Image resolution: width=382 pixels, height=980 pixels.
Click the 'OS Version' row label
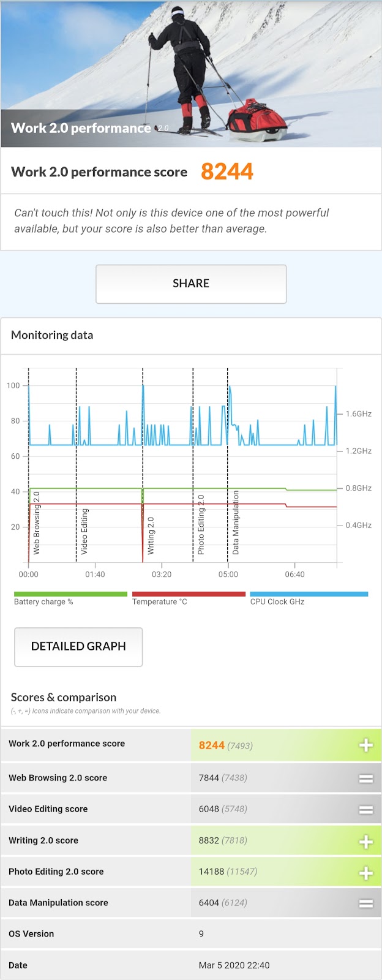coord(31,934)
